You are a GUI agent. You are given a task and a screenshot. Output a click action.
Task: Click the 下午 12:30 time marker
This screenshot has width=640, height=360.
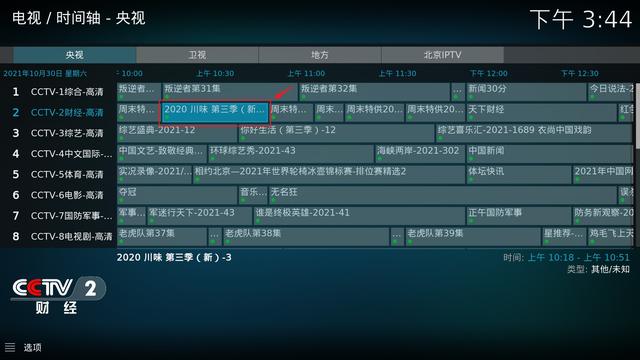coord(580,73)
